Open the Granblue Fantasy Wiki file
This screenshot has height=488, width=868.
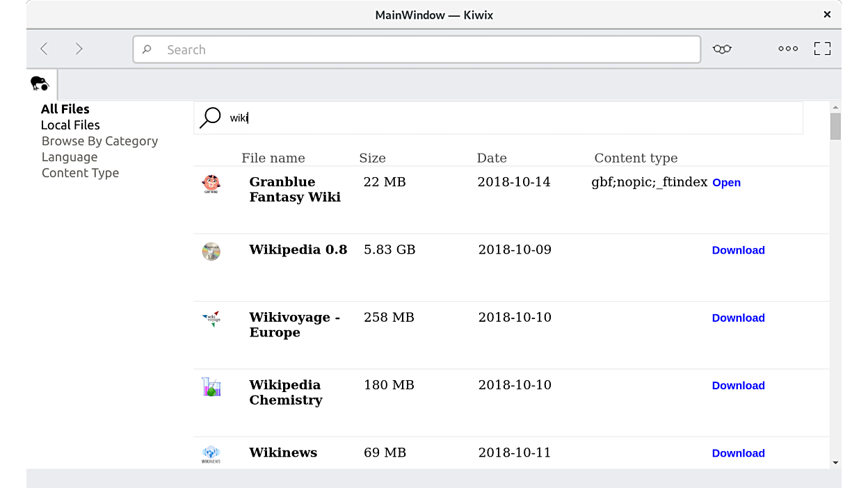click(726, 183)
